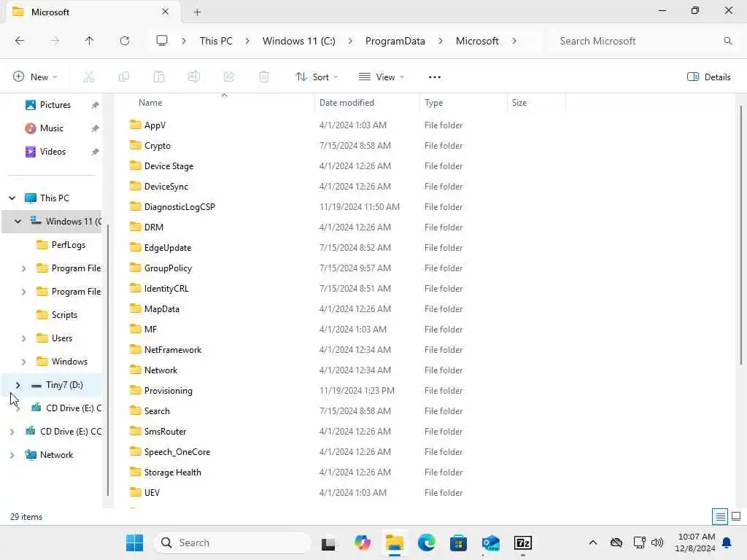Expand the Network tree node
The image size is (747, 560).
pos(12,455)
